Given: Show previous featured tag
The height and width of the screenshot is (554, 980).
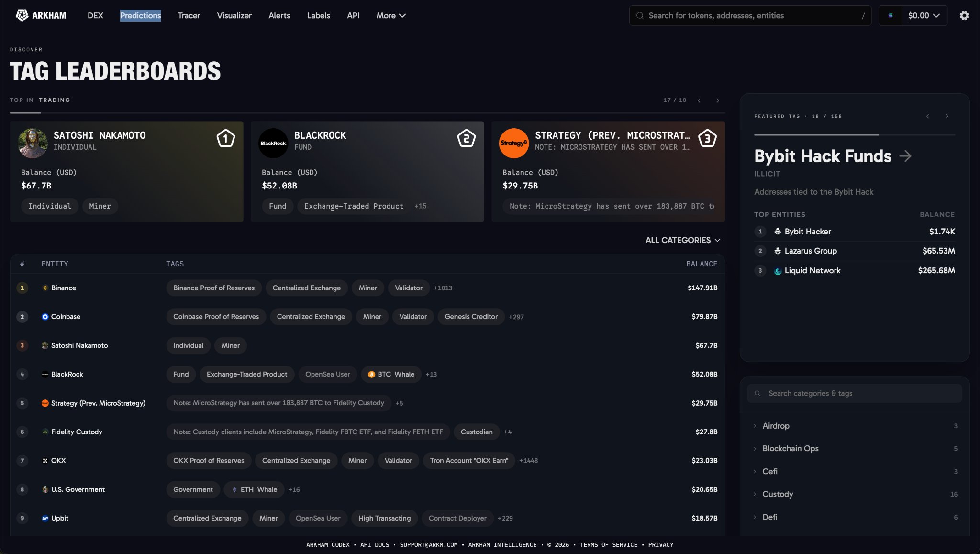Looking at the screenshot, I should (928, 116).
